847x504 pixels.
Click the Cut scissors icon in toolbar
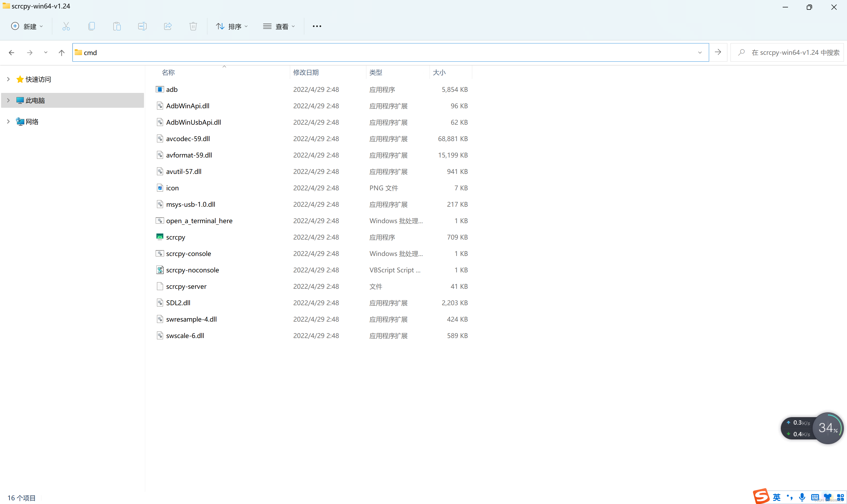click(66, 26)
